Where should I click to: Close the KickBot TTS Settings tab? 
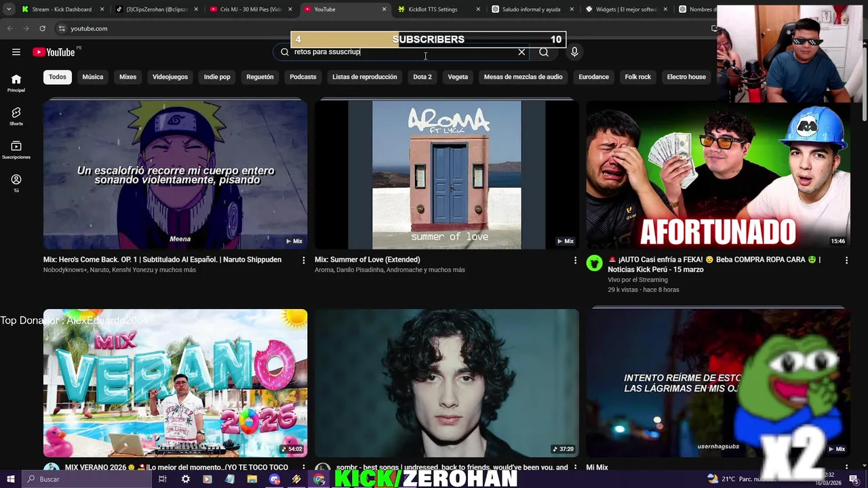click(x=478, y=9)
